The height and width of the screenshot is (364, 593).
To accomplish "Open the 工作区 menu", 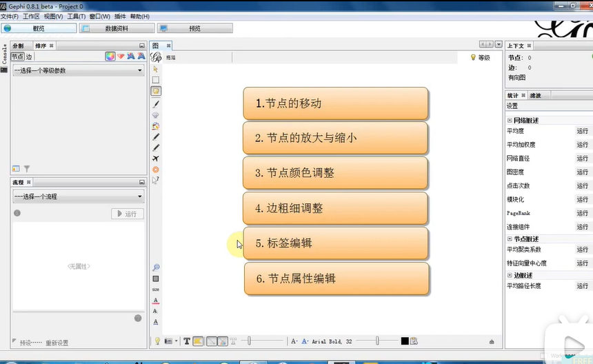I will (31, 17).
